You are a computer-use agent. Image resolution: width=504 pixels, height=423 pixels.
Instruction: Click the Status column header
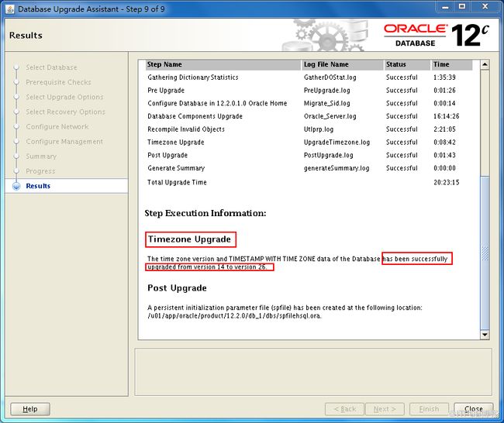pyautogui.click(x=407, y=64)
